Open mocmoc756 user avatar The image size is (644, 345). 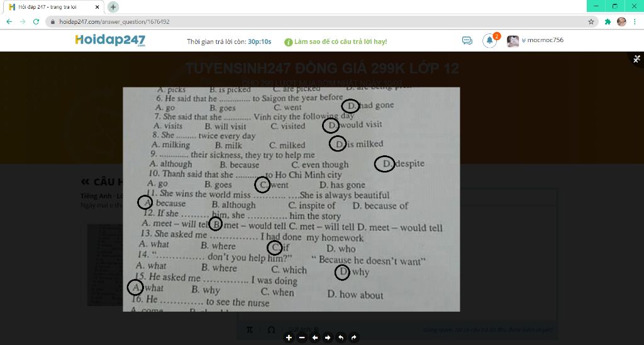513,41
